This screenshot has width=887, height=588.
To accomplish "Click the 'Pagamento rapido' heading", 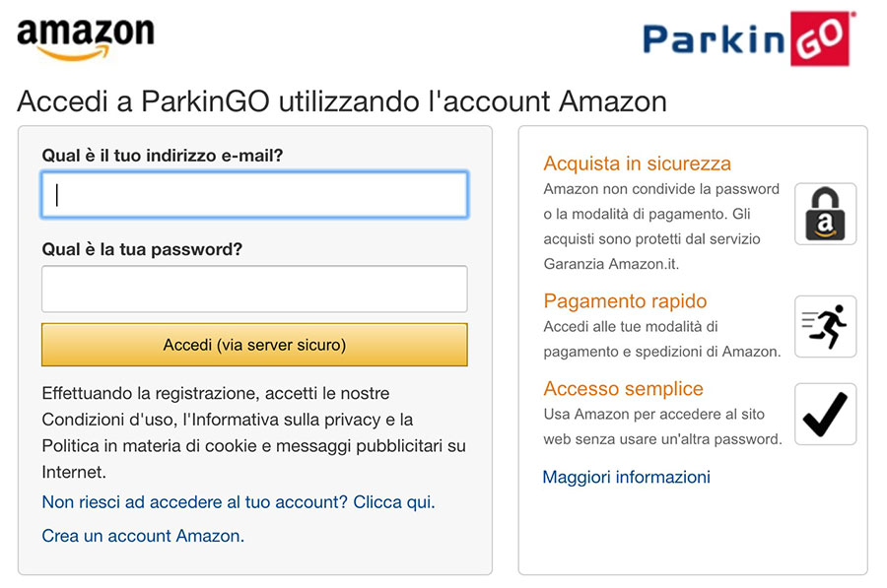I will pos(625,301).
